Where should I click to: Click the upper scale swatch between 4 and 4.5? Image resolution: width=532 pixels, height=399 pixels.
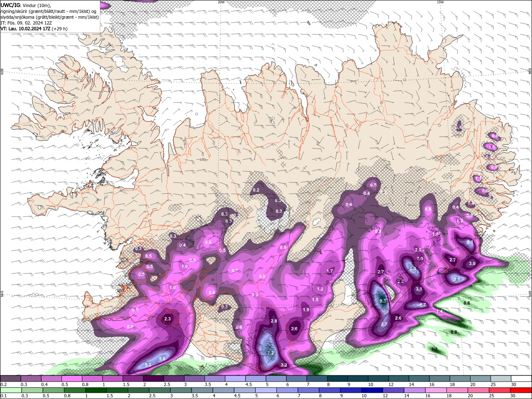(235, 379)
